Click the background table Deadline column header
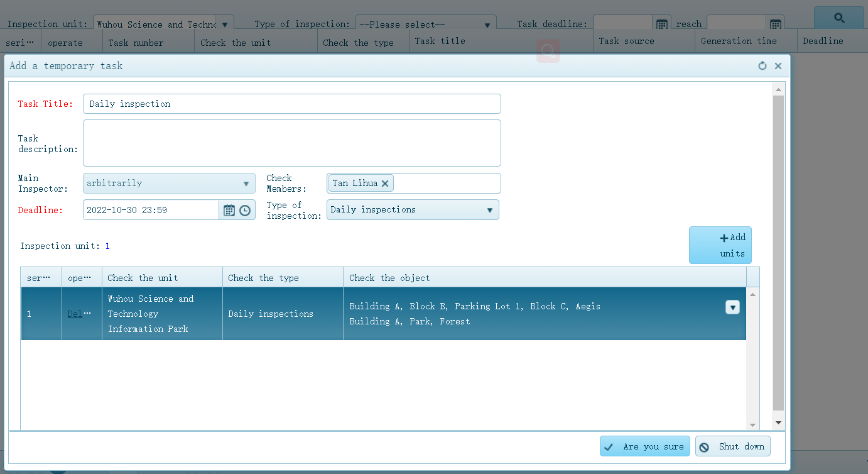 click(832, 41)
